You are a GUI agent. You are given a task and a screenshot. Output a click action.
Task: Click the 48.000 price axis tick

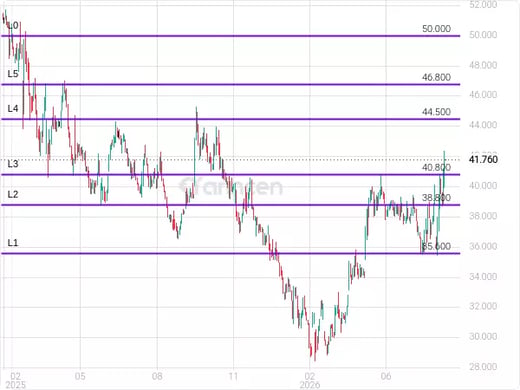[x=483, y=65]
